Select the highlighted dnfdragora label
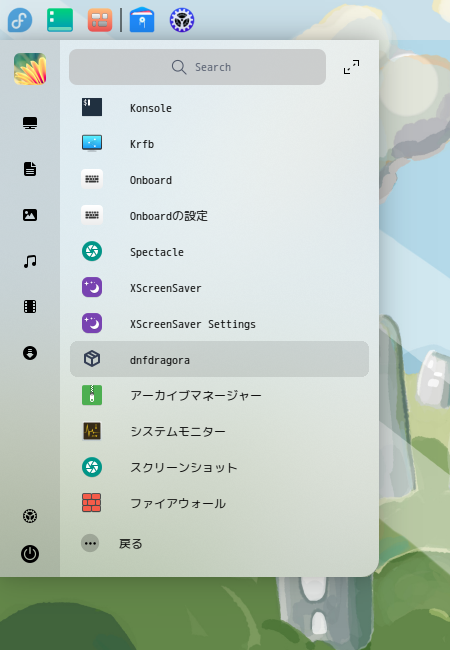This screenshot has width=450, height=650. click(160, 360)
